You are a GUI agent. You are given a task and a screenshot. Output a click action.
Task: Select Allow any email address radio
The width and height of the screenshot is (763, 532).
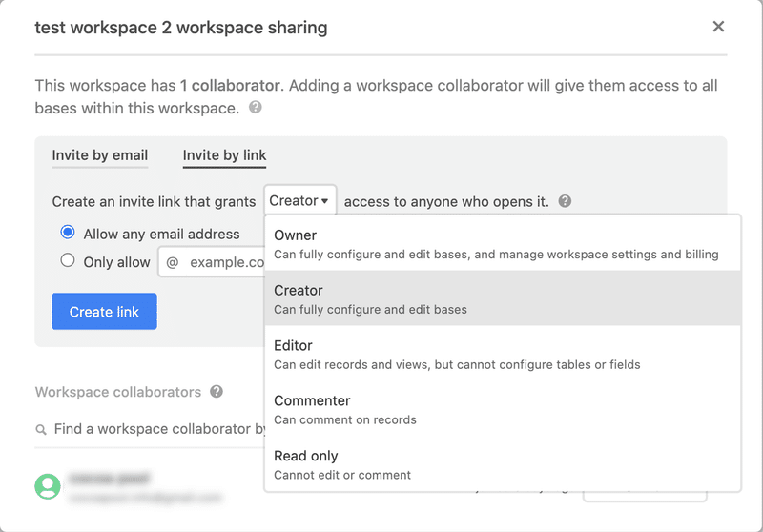[x=68, y=232]
